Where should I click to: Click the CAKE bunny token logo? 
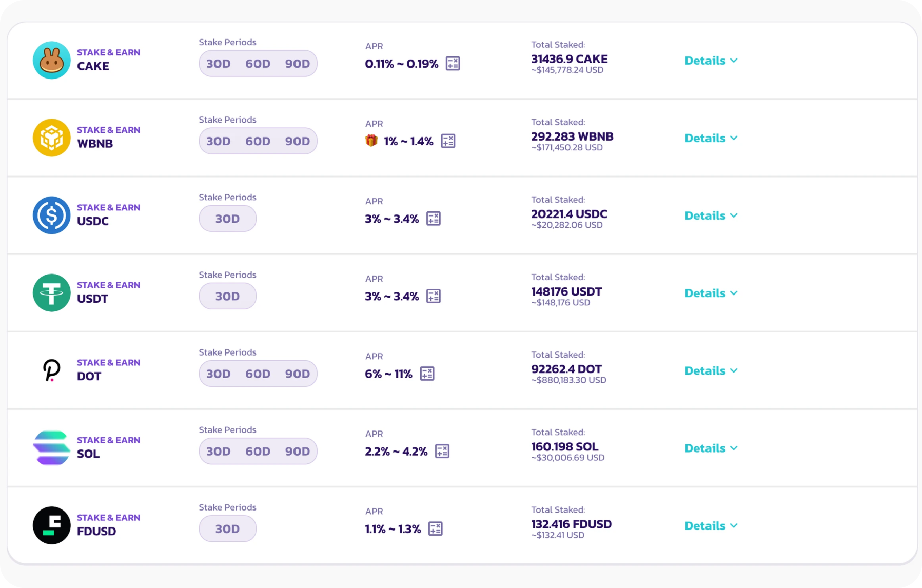click(51, 60)
